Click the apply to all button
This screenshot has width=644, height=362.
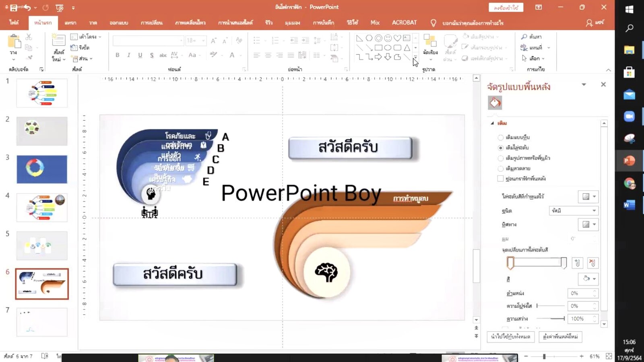(x=511, y=337)
